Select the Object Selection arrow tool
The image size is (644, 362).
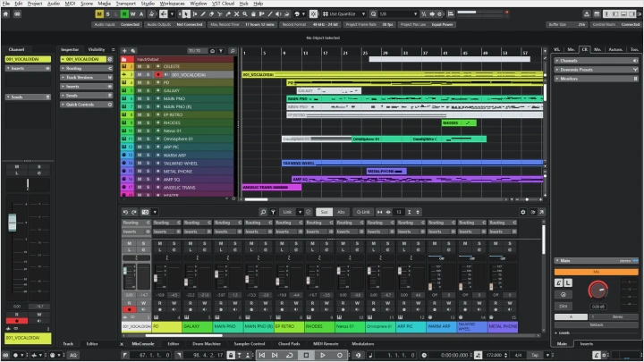pos(186,14)
